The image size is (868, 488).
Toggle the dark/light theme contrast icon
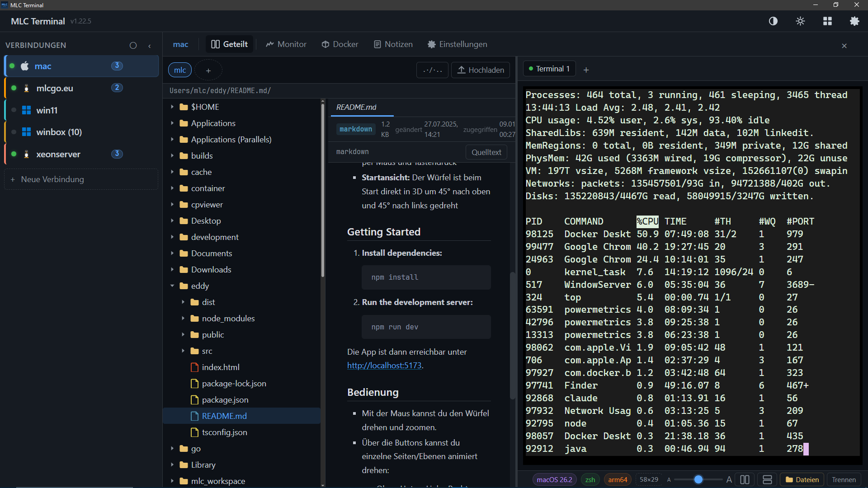coord(773,21)
